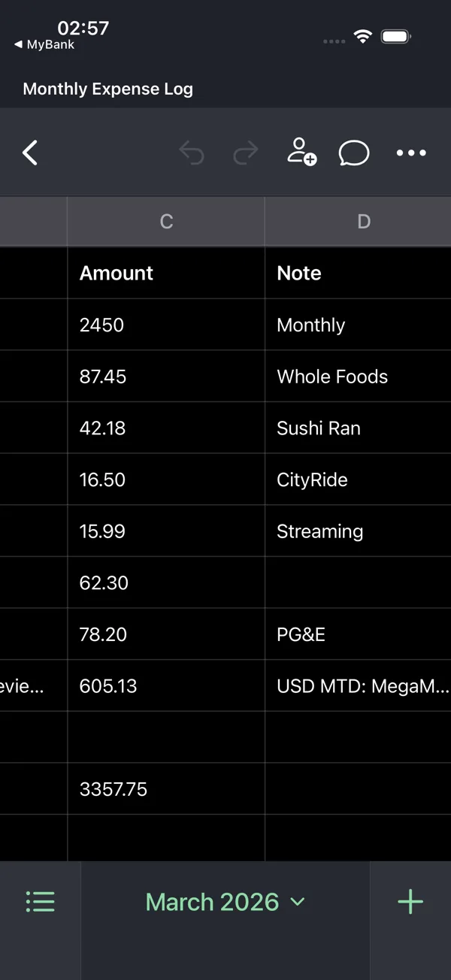Screen dimensions: 451x980
Task: Tap the redo arrow icon
Action: tap(245, 153)
